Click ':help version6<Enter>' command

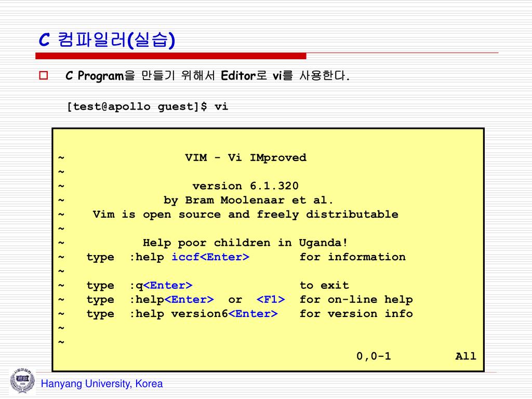click(204, 314)
